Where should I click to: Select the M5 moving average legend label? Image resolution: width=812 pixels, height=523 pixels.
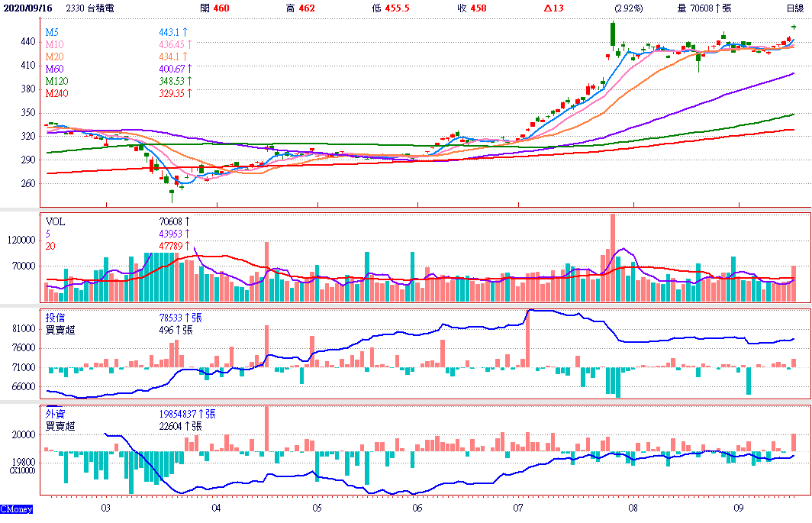(x=52, y=33)
